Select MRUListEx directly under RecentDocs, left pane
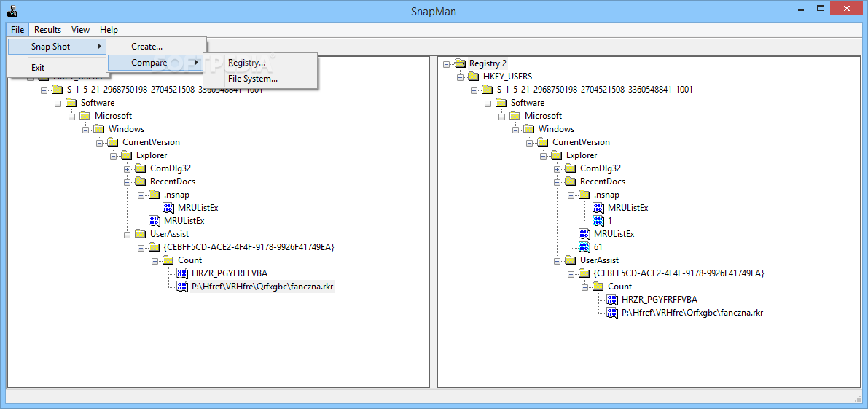Screen dimensions: 868x409 (x=184, y=220)
